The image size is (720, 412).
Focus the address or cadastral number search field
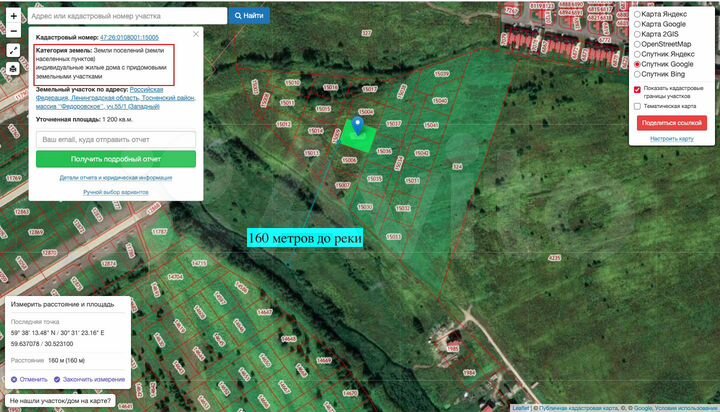[127, 16]
